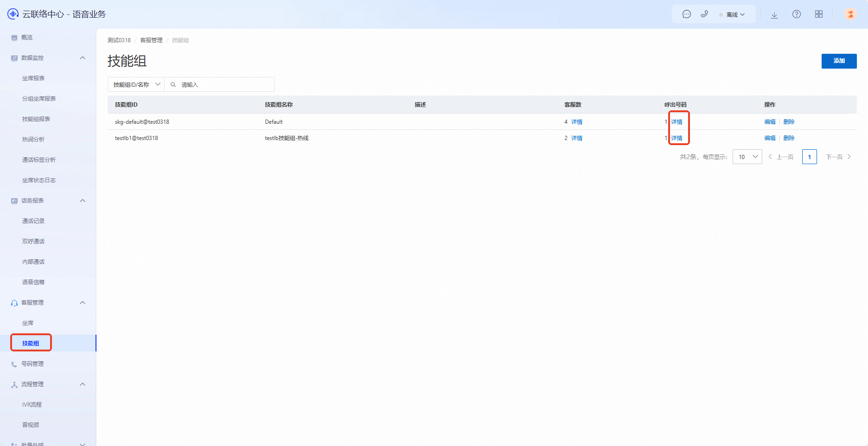868x446 pixels.
Task: Click the blue 添加 button
Action: coord(839,61)
